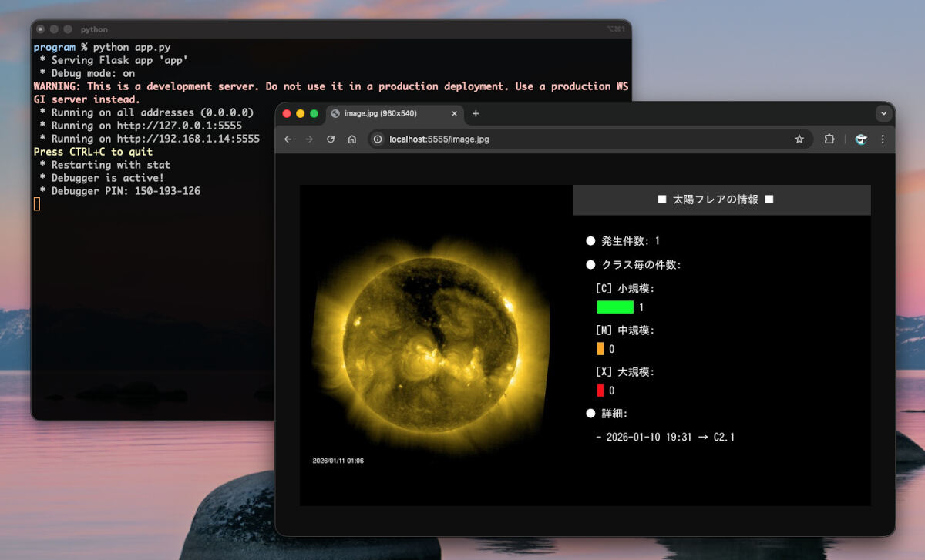Open a new browser tab
The image size is (925, 560).
pyautogui.click(x=476, y=112)
